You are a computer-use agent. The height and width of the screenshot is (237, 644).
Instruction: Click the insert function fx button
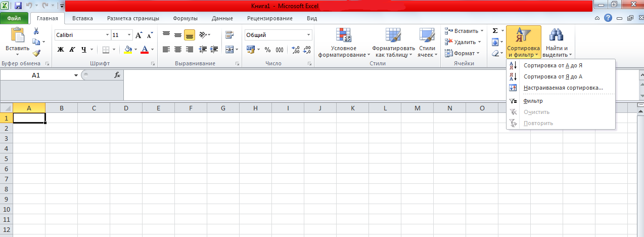click(117, 74)
